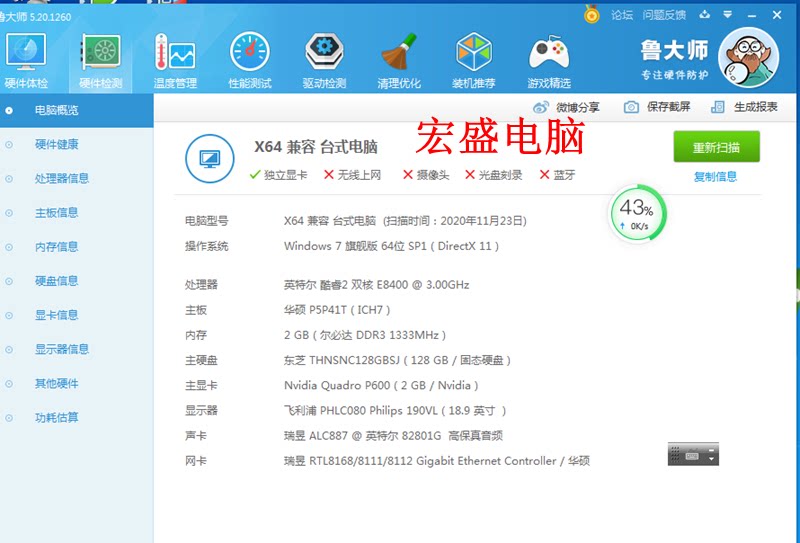Click the disk value 东芝 THNSNC128GBSJ

point(397,360)
